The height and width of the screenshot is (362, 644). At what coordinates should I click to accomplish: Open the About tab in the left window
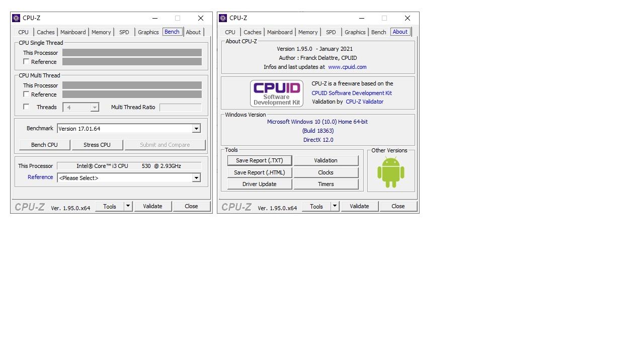point(193,32)
